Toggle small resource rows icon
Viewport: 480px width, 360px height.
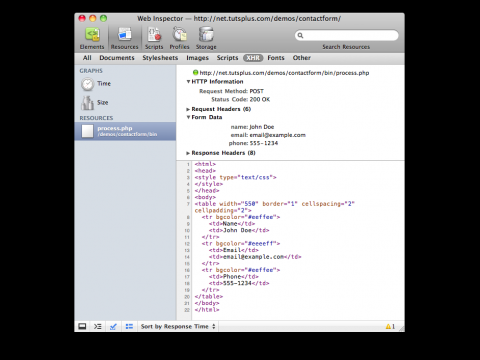pyautogui.click(x=129, y=326)
